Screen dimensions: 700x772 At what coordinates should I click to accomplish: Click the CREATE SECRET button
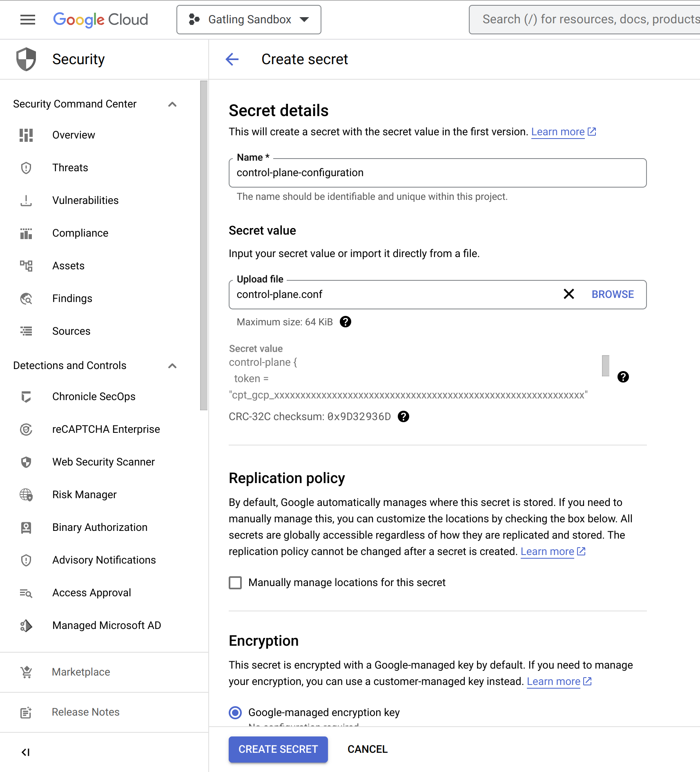tap(278, 749)
